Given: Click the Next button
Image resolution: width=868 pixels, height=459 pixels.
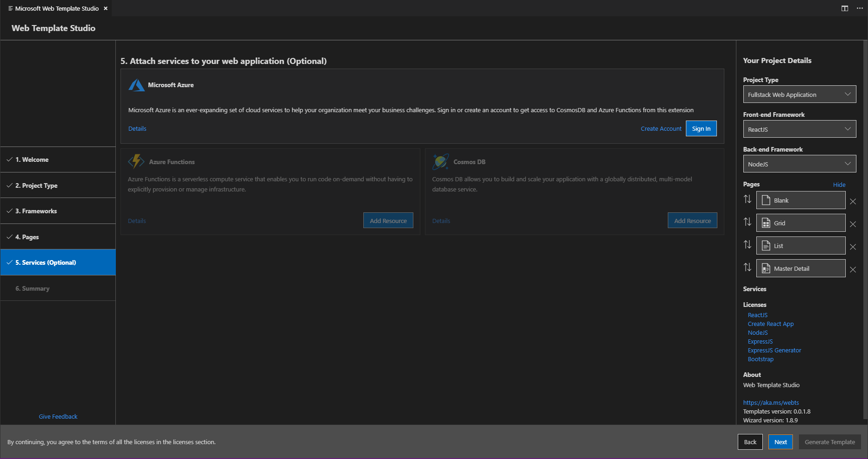Looking at the screenshot, I should click(x=781, y=442).
